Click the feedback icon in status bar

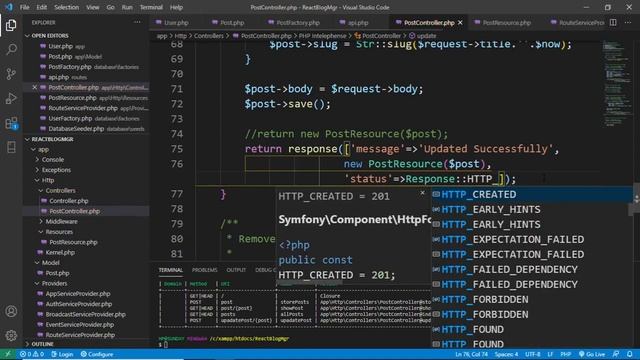click(x=616, y=354)
